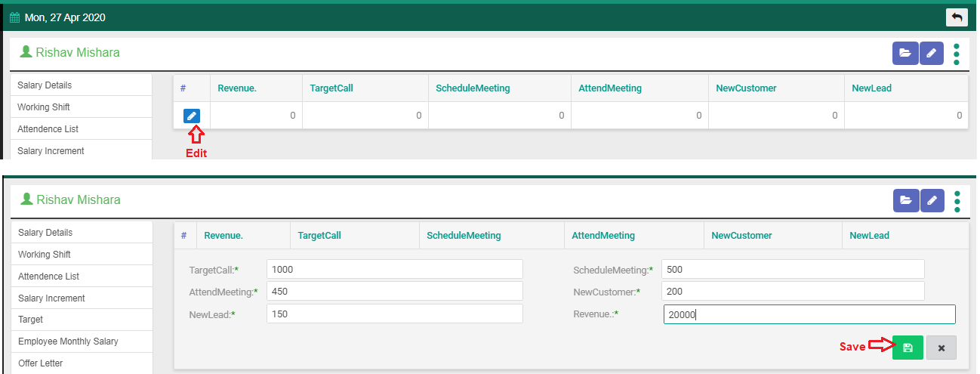Viewport: 980px width, 374px height.
Task: Open the folder icon in lower panel
Action: (x=905, y=200)
